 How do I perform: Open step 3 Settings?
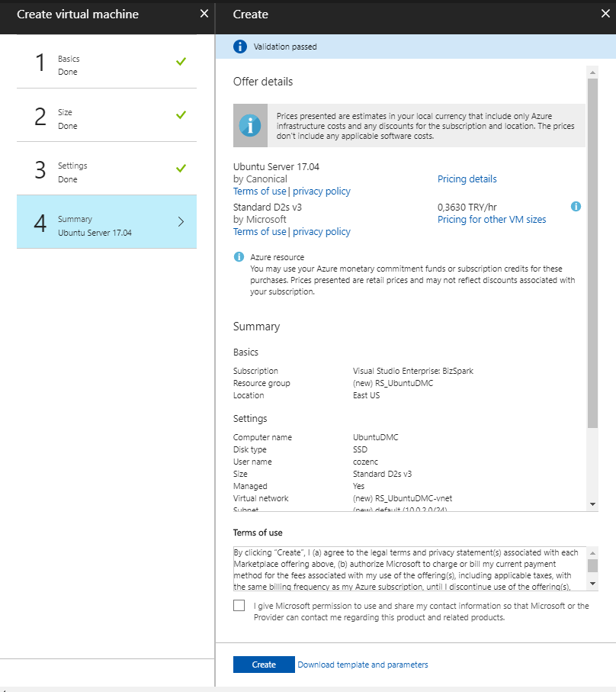pos(107,169)
